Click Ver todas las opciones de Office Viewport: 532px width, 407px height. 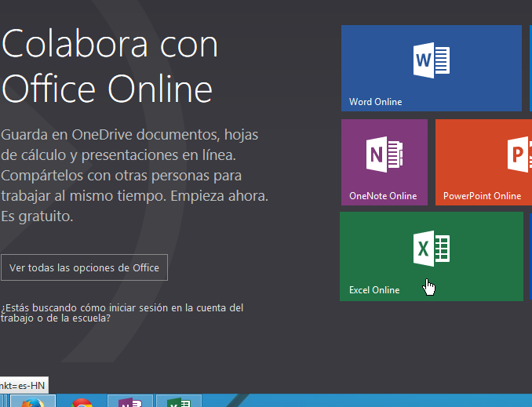(x=84, y=267)
